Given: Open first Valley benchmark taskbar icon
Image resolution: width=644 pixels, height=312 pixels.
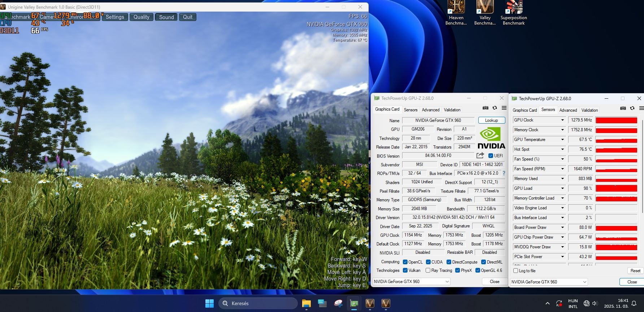Looking at the screenshot, I should point(370,303).
